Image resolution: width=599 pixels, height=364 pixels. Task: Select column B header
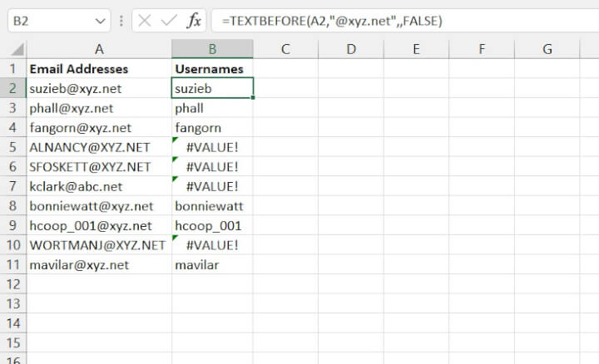pos(213,49)
